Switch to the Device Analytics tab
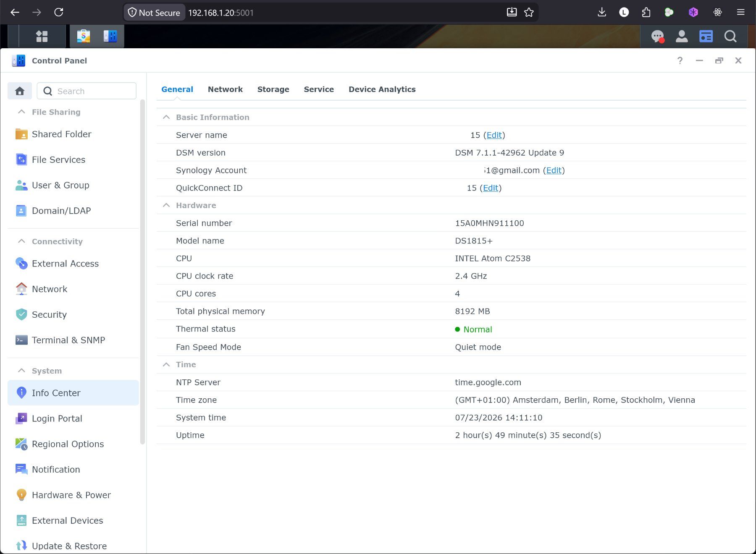Image resolution: width=756 pixels, height=554 pixels. point(382,89)
